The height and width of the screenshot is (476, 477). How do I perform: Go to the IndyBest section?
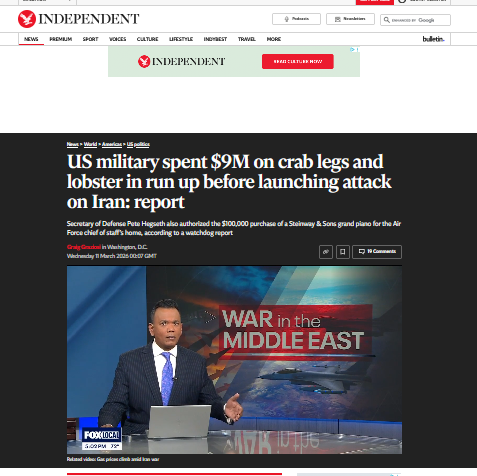click(215, 39)
